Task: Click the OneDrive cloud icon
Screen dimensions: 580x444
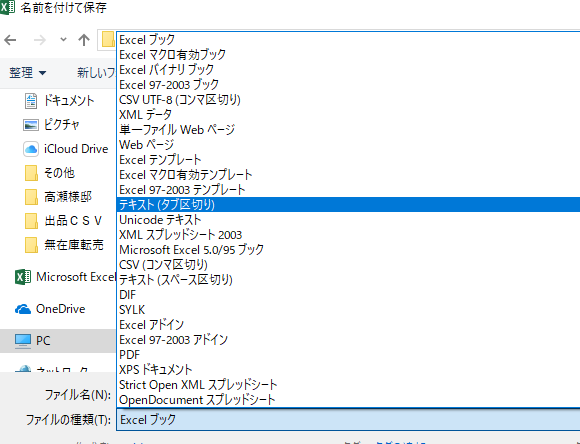Action: pyautogui.click(x=23, y=309)
